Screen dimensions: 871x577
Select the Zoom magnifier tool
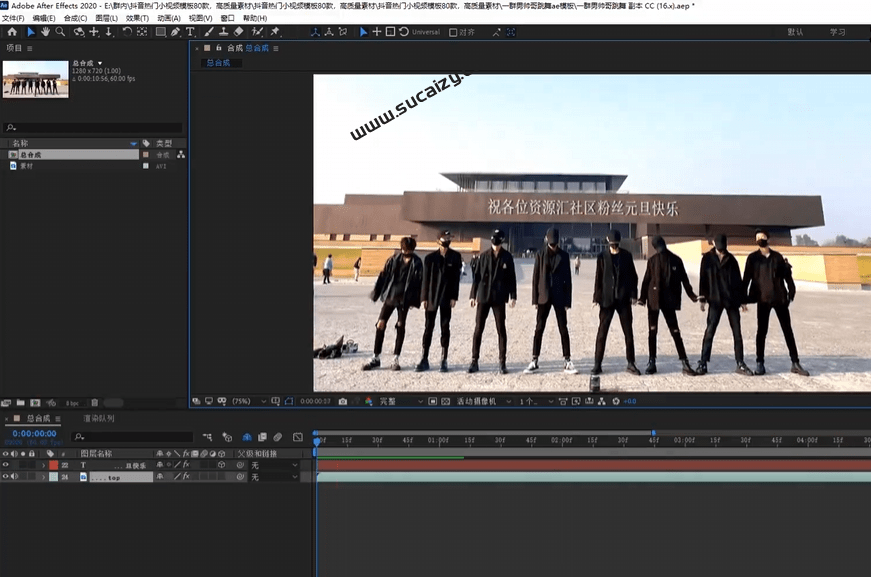coord(61,32)
